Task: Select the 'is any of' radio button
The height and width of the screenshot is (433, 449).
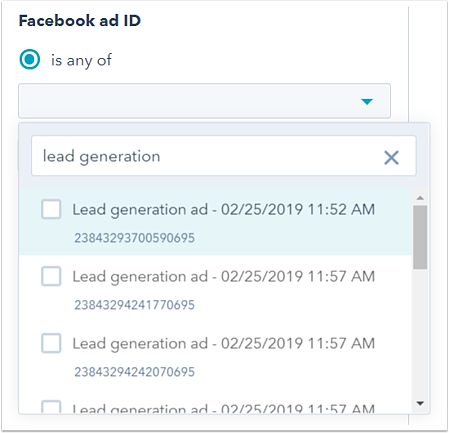Action: (x=30, y=59)
